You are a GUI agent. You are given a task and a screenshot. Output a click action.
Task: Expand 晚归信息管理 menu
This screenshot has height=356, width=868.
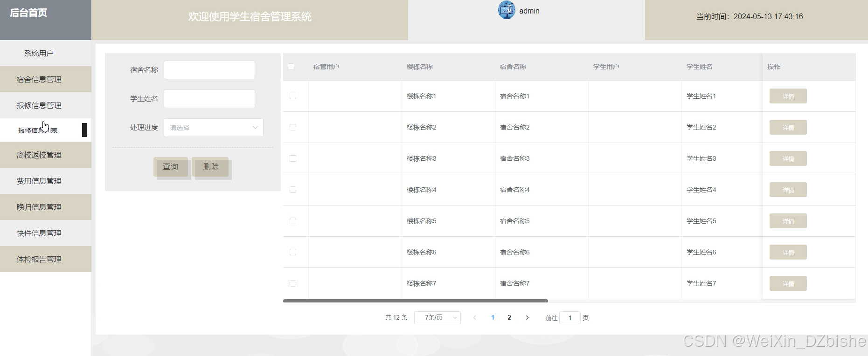click(46, 207)
